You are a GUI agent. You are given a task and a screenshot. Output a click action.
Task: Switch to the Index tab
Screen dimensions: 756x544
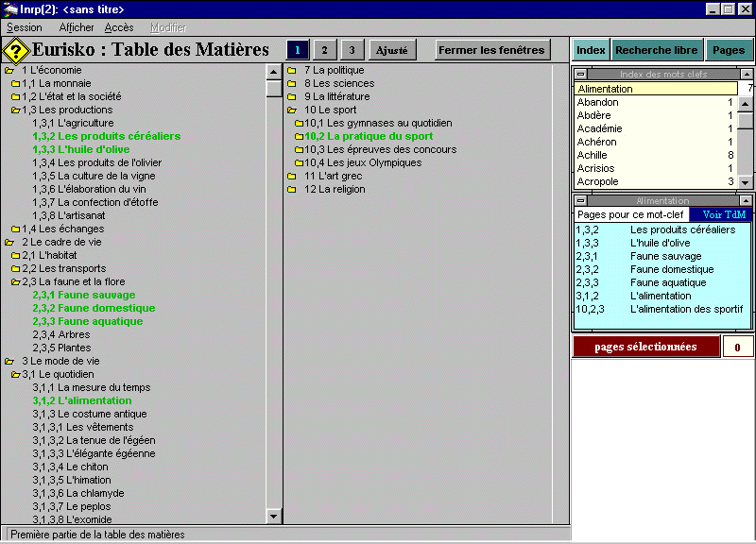[x=591, y=50]
